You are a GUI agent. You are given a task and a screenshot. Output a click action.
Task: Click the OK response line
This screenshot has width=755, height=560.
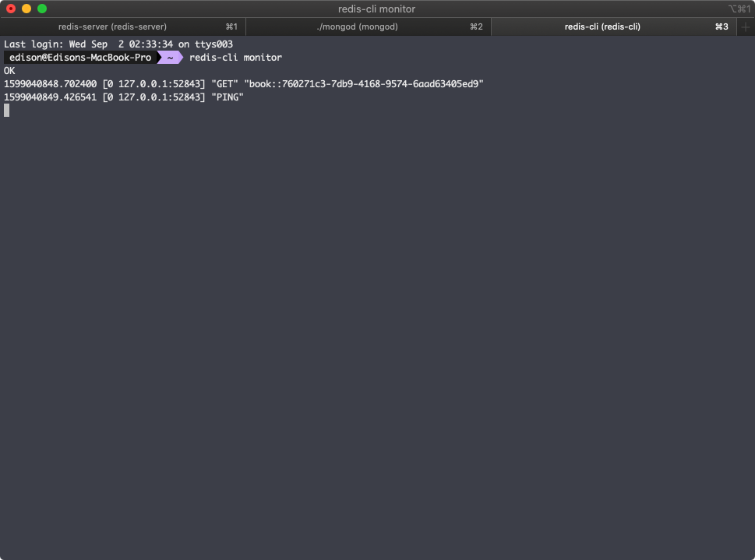pos(9,71)
